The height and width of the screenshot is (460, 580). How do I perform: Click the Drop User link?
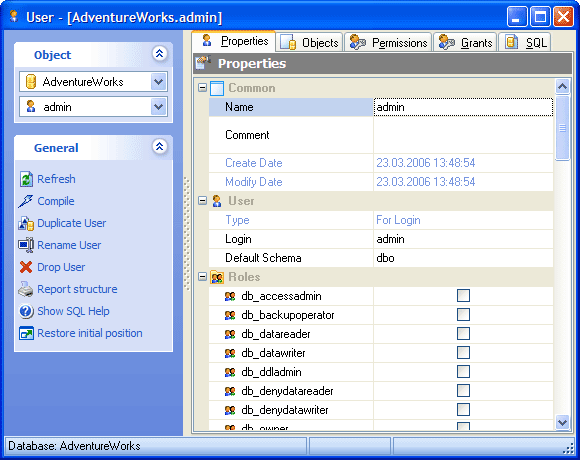click(x=61, y=267)
